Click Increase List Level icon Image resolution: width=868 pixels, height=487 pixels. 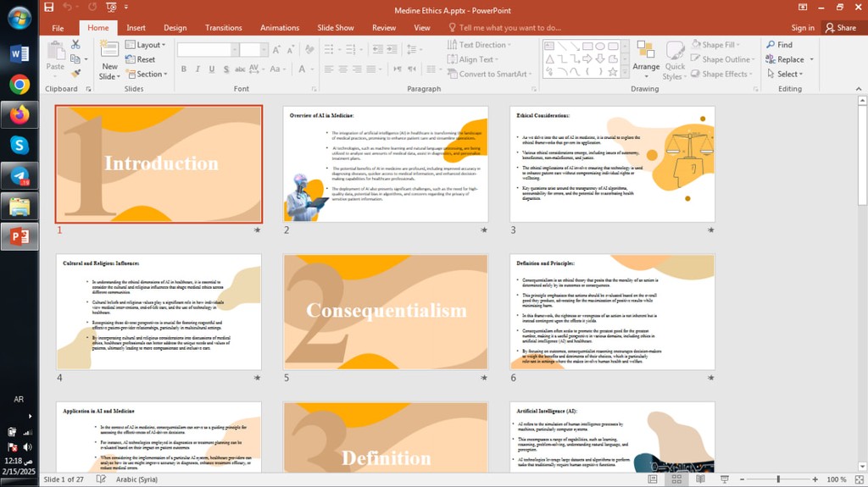click(x=392, y=50)
